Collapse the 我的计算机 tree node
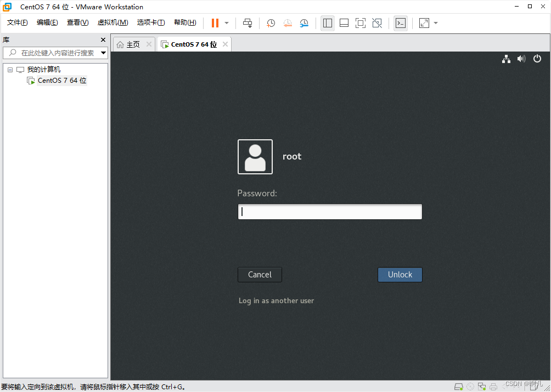Viewport: 551px width, 392px height. point(10,70)
